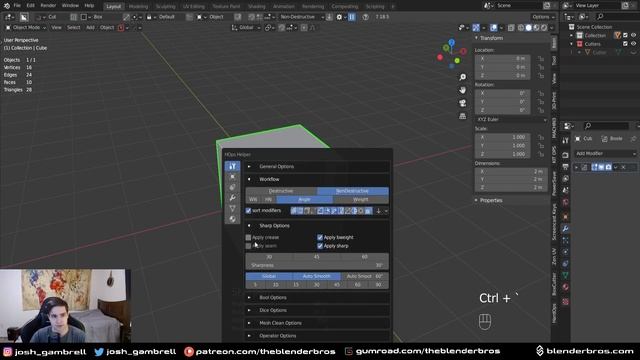Select rendered viewport shading mode

544,28
